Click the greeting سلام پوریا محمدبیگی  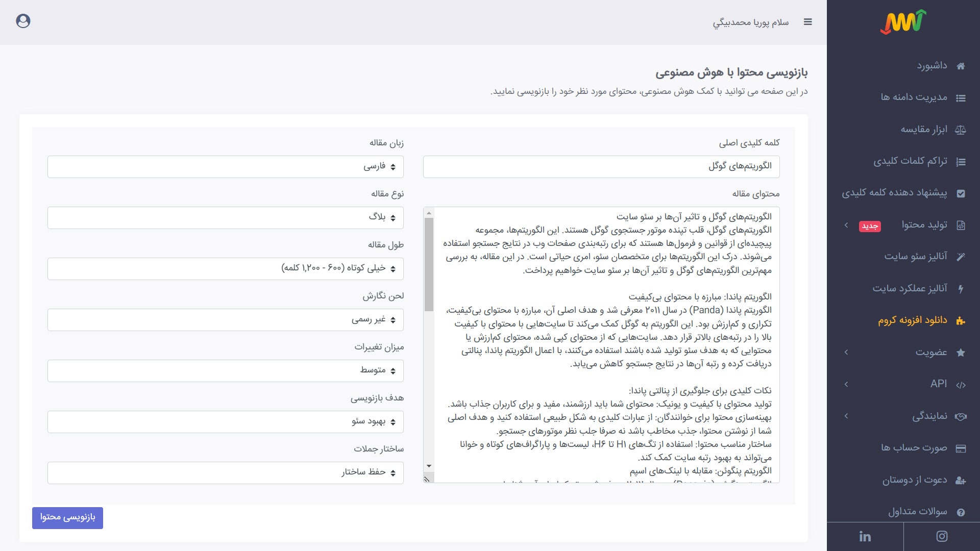click(x=751, y=22)
